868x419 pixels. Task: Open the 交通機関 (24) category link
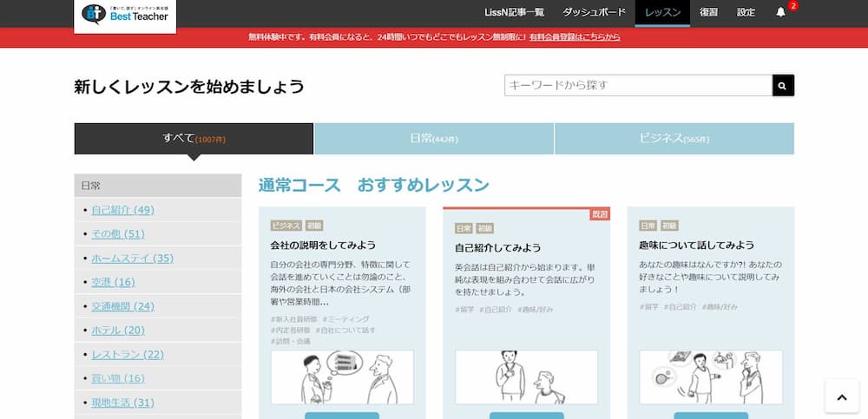coord(123,306)
